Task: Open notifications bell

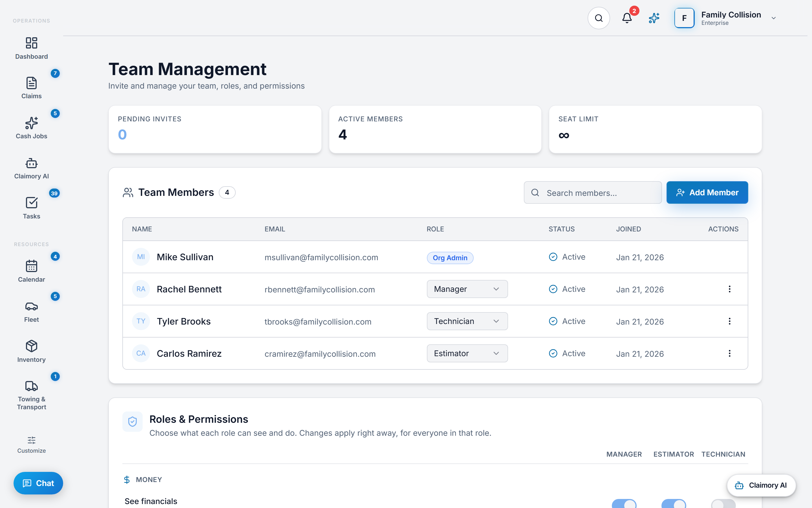Action: (x=627, y=18)
